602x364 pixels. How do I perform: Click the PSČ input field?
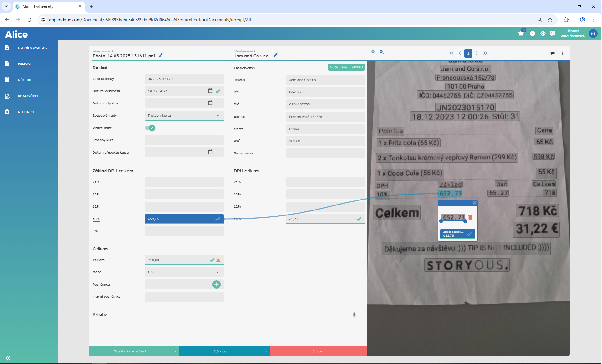click(x=325, y=141)
